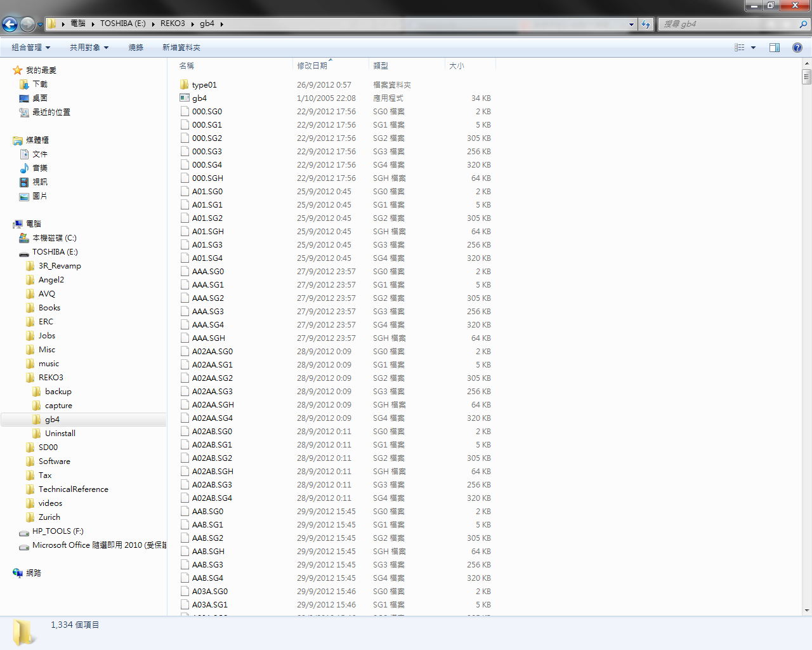Select the backup folder in the tree
This screenshot has height=650, width=812.
coord(58,392)
